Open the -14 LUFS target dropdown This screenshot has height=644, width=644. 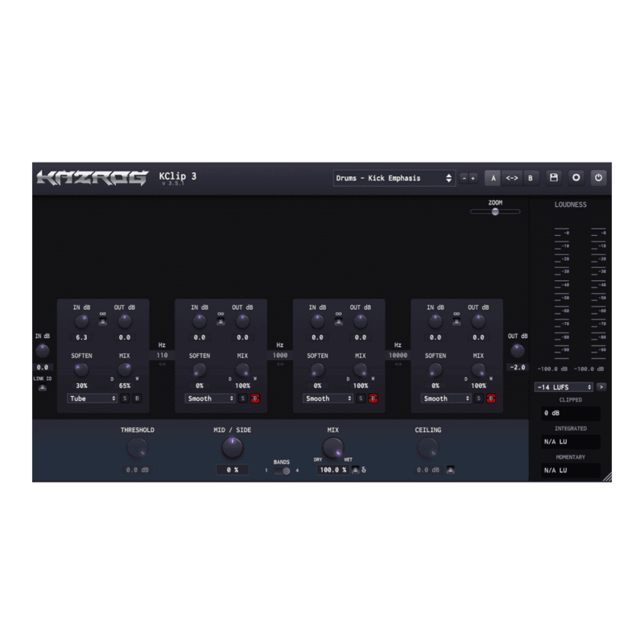[563, 387]
